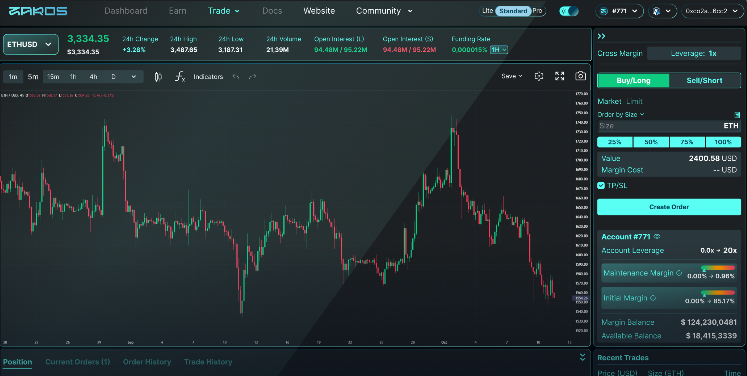This screenshot has width=747, height=376.
Task: Select Buy/Long side
Action: coord(633,81)
